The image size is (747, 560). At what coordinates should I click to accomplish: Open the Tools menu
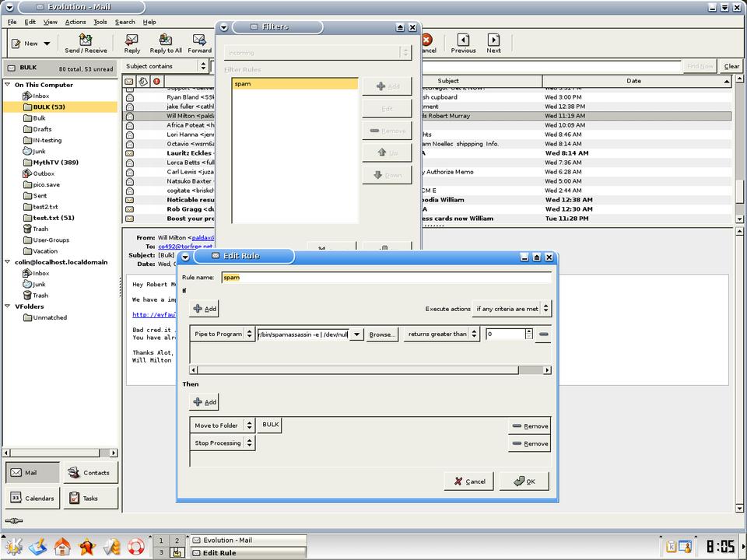point(100,22)
